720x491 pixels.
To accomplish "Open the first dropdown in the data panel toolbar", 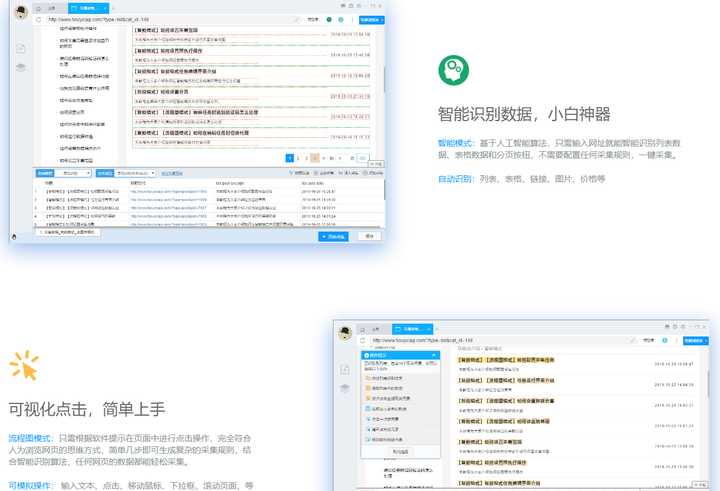I will tap(73, 173).
